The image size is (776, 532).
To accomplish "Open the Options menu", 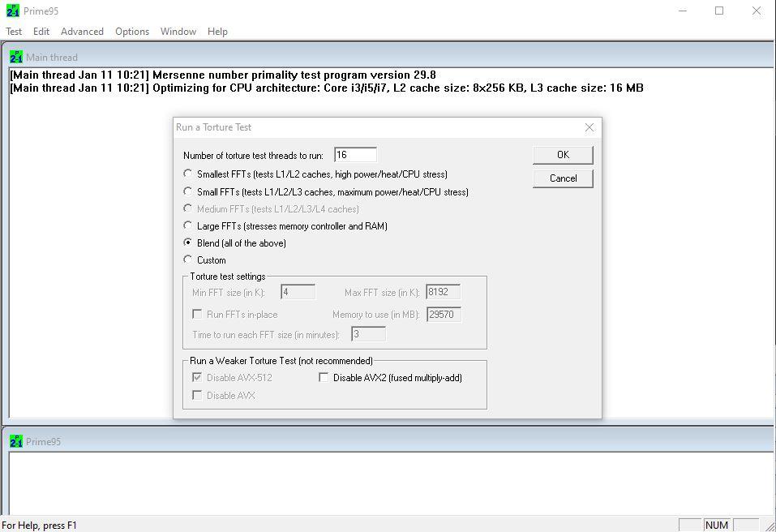I will 132,32.
